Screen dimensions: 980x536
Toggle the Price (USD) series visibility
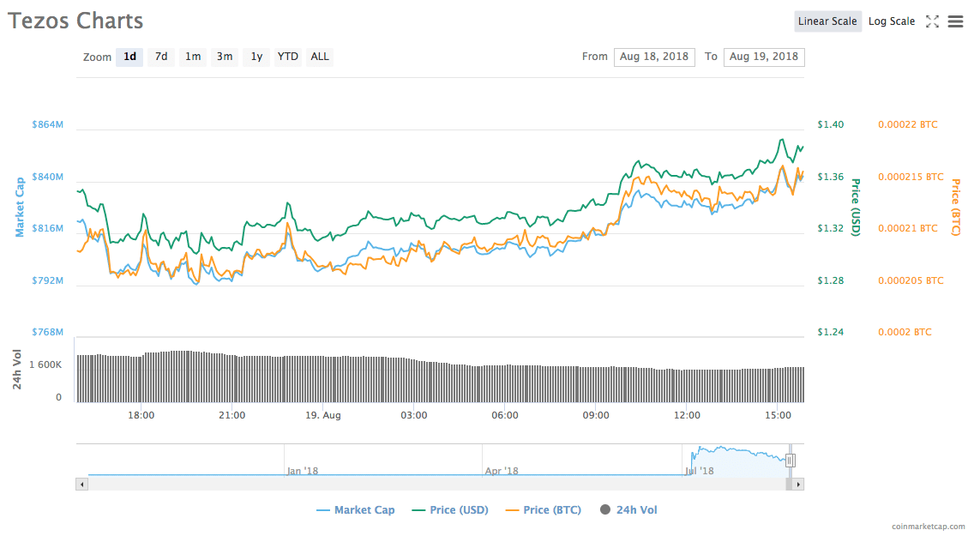pos(458,509)
